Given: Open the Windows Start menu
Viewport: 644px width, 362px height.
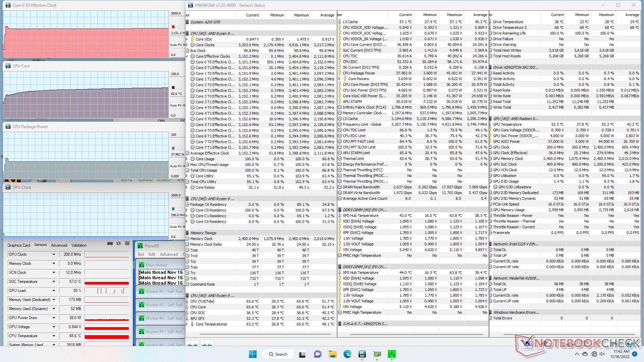Looking at the screenshot, I should click(x=253, y=354).
